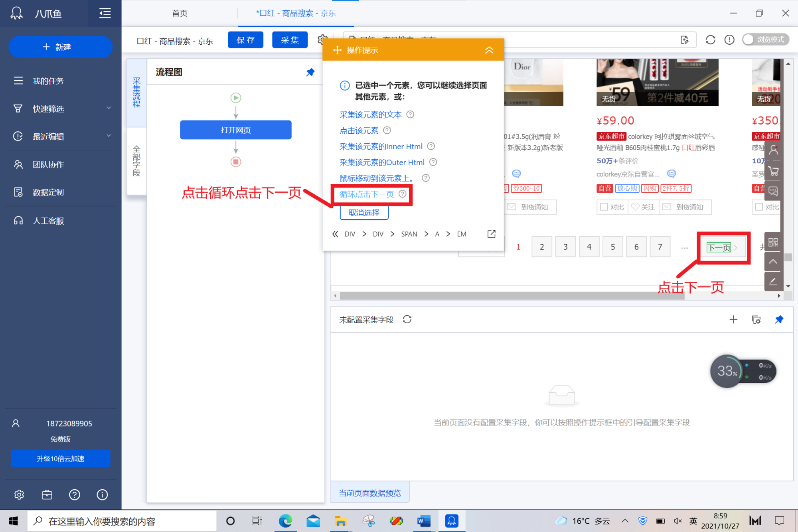Click the exclamation info icon in toolbar
Image resolution: width=798 pixels, height=532 pixels.
coord(729,40)
